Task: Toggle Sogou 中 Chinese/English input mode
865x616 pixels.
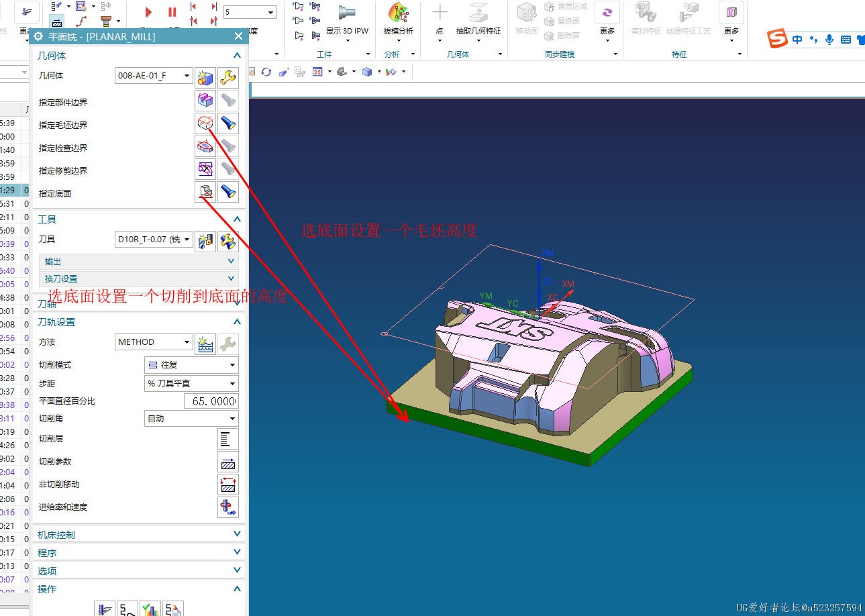Action: (x=797, y=40)
